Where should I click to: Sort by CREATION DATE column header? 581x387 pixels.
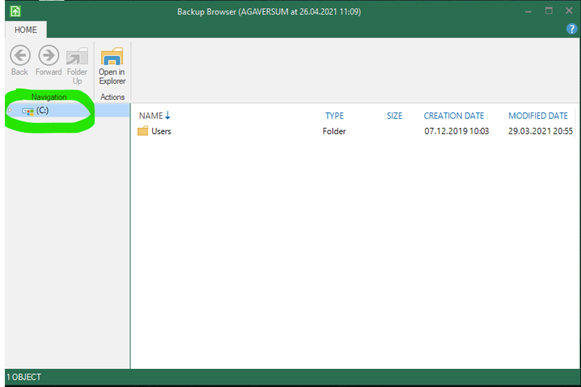click(x=454, y=116)
